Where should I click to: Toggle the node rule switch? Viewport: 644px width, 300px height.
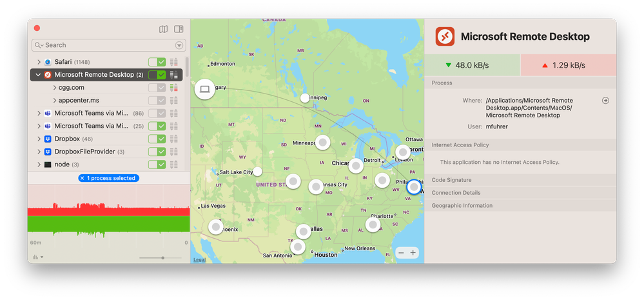[x=157, y=165]
